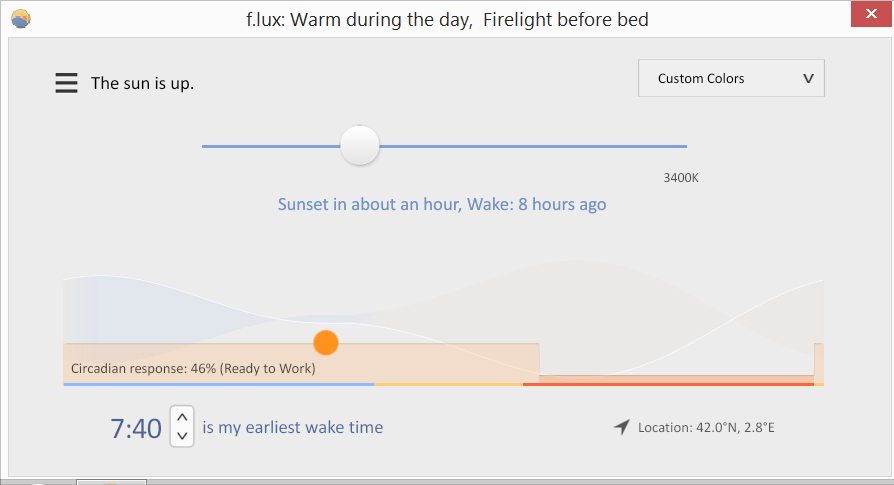Click the dropdown chevron beside Custom Colors
Screen dimensions: 894x485
pos(808,79)
